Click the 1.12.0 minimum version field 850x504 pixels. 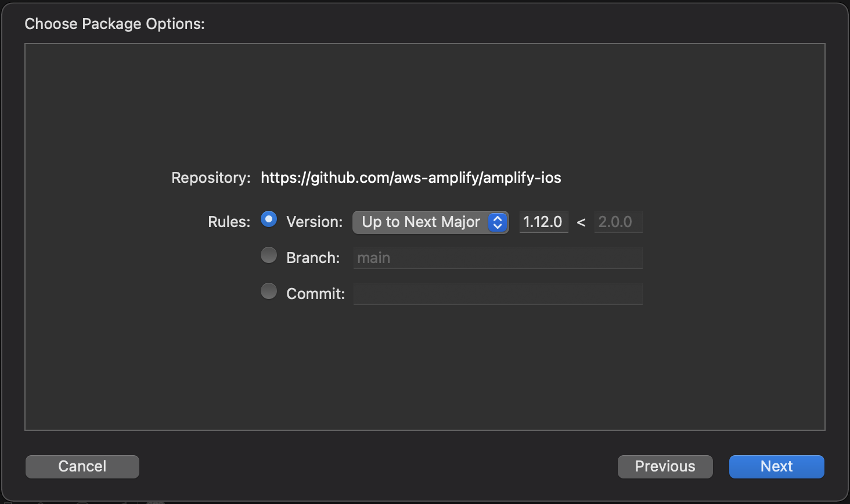pos(543,222)
